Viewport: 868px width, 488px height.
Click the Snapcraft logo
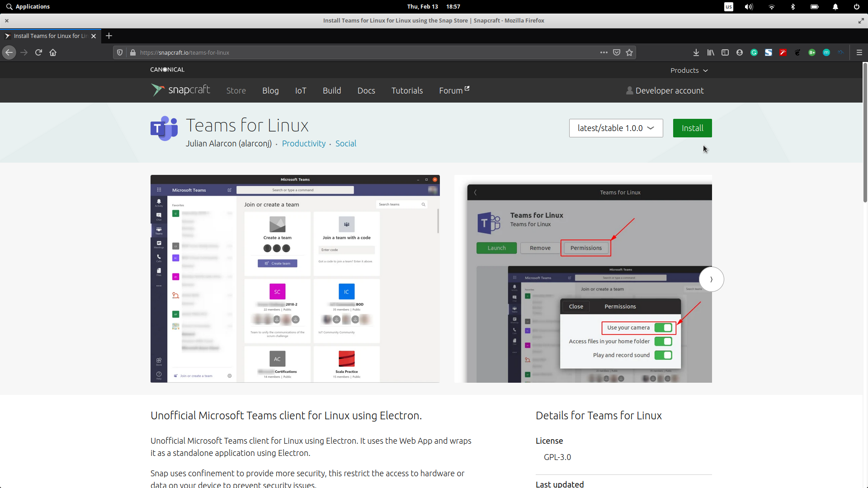pos(181,90)
